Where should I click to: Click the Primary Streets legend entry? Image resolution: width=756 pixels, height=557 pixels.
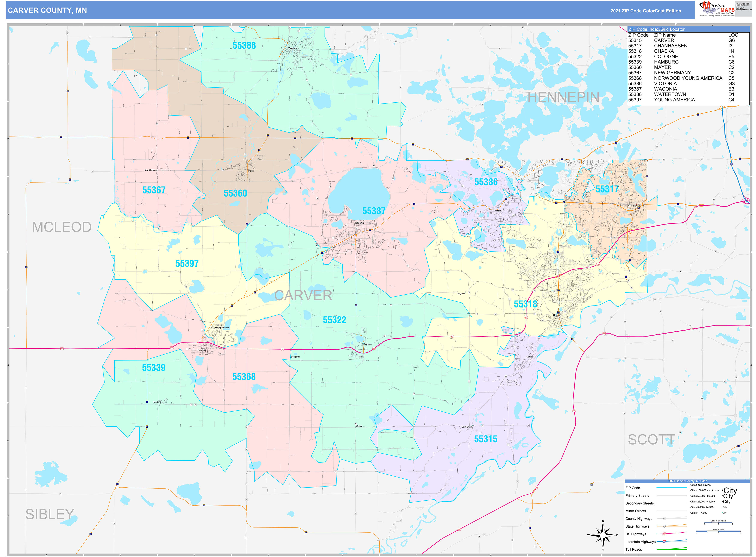656,496
